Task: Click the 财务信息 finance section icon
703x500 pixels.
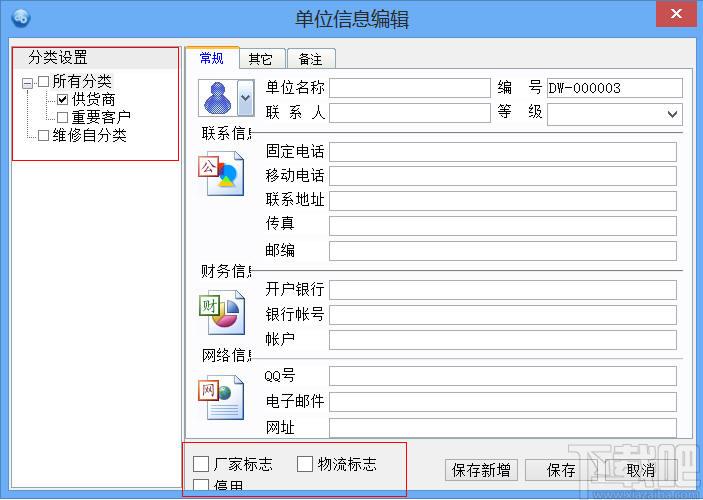Action: (x=222, y=312)
